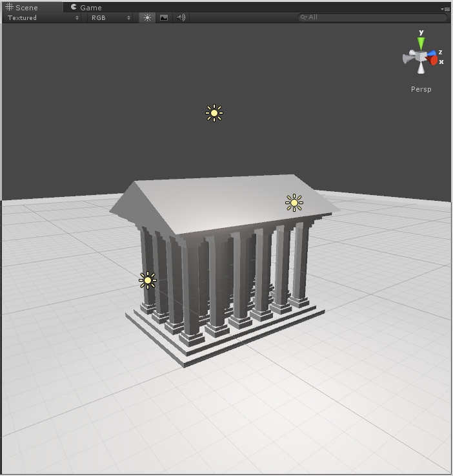The height and width of the screenshot is (476, 453).
Task: Select the light icon beside left columns
Action: coord(148,280)
